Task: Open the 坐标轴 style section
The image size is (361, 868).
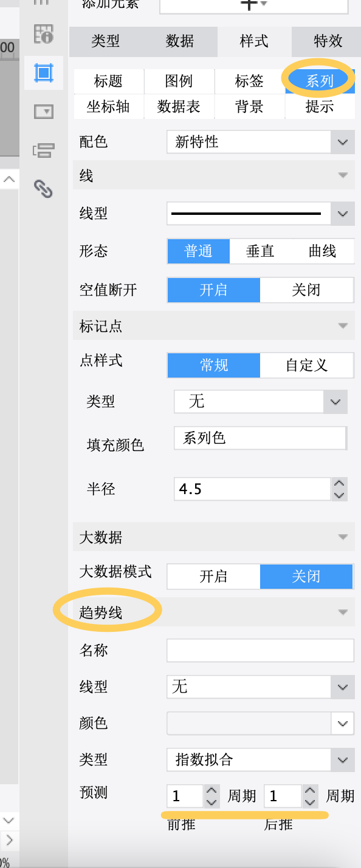Action: tap(108, 107)
